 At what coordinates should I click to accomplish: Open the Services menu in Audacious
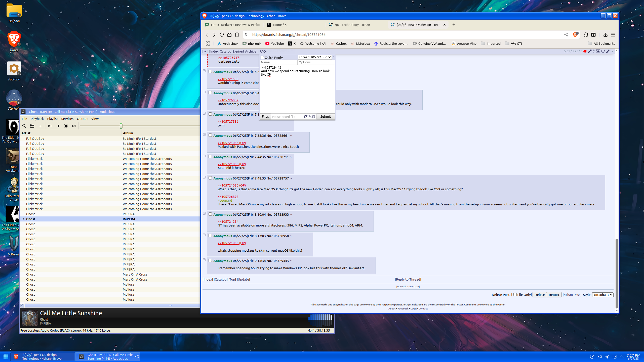[x=67, y=119]
